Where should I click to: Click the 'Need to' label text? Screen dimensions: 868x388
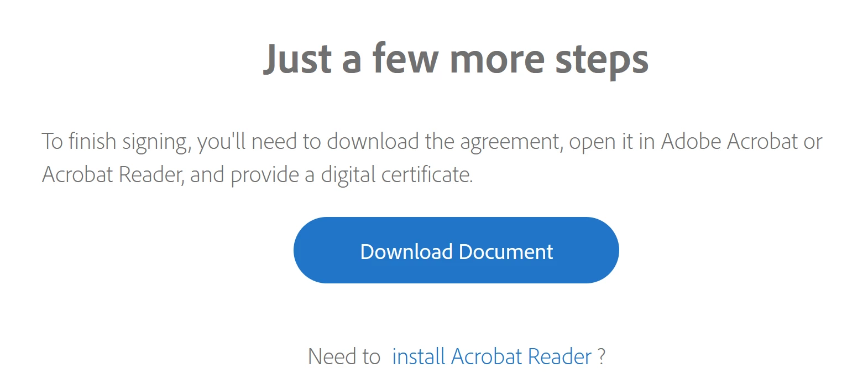(x=344, y=356)
